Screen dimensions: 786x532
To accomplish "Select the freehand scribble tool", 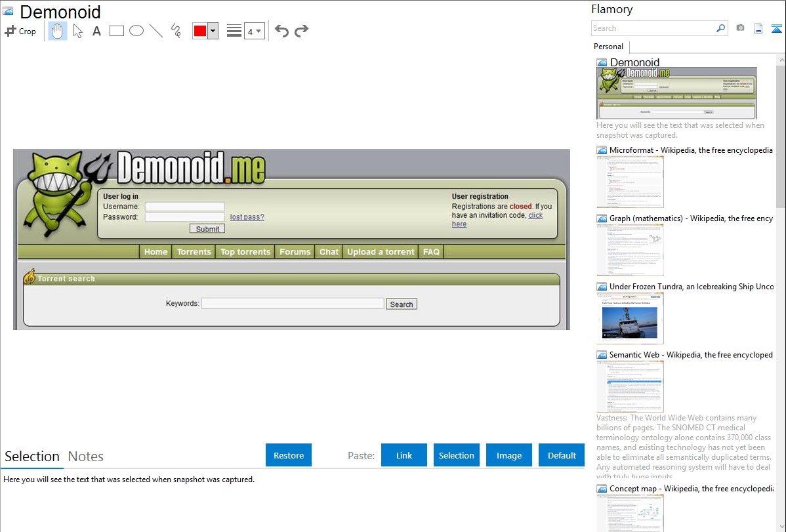I will pos(175,31).
